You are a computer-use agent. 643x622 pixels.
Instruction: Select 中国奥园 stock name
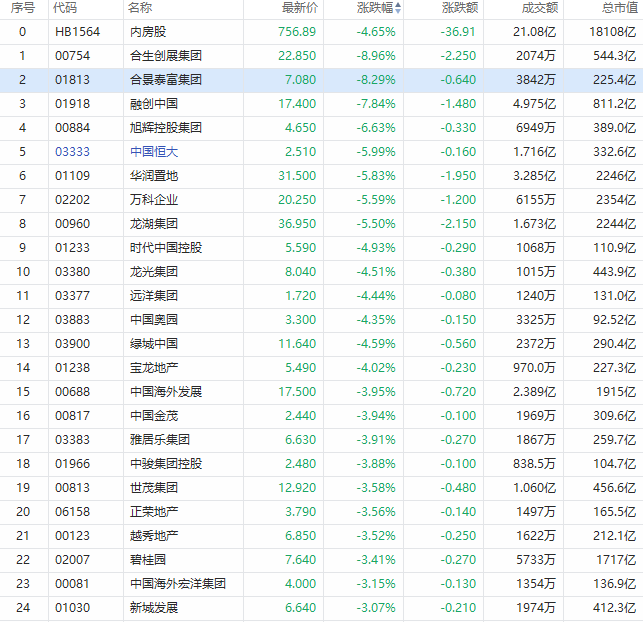point(154,319)
